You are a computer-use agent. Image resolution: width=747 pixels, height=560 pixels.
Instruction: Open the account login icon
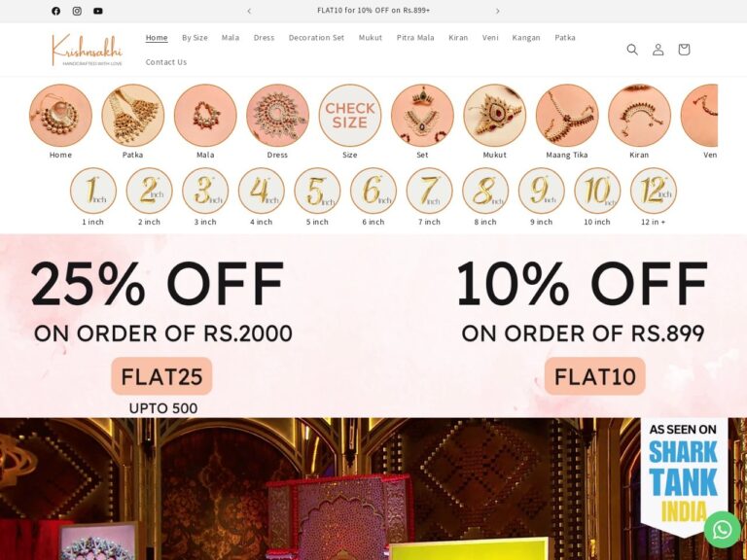tap(658, 50)
